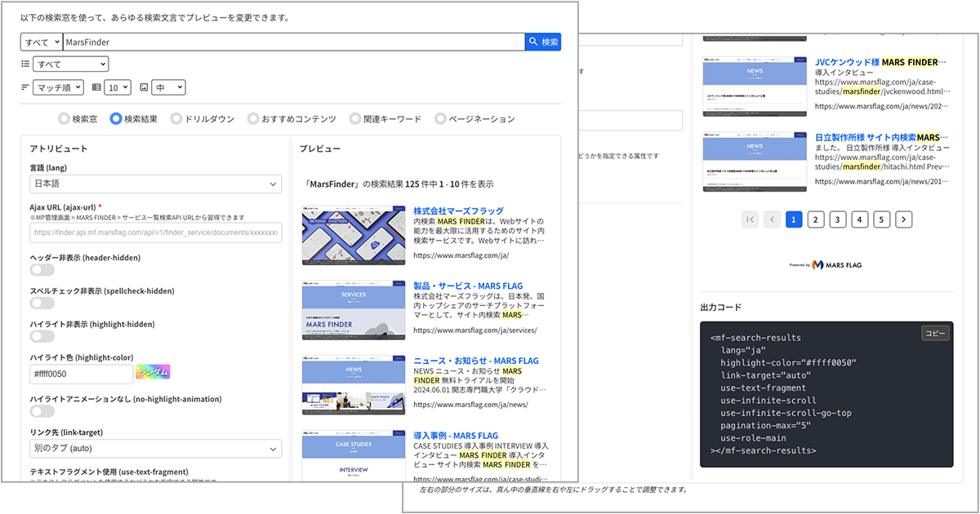The height and width of the screenshot is (514, 980).
Task: Open the すべて category dropdown with list icon
Action: 70,64
